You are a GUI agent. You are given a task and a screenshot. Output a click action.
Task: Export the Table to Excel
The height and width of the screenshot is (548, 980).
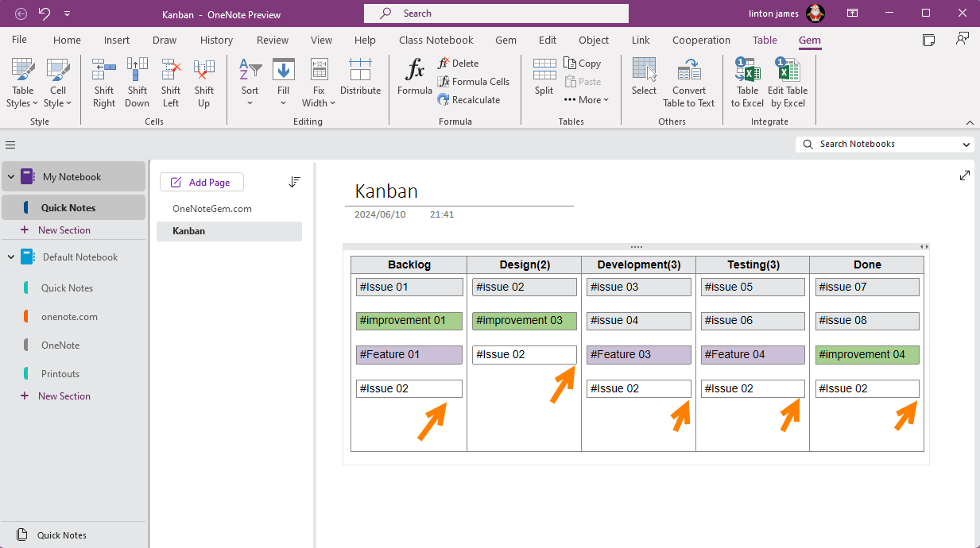tap(747, 83)
